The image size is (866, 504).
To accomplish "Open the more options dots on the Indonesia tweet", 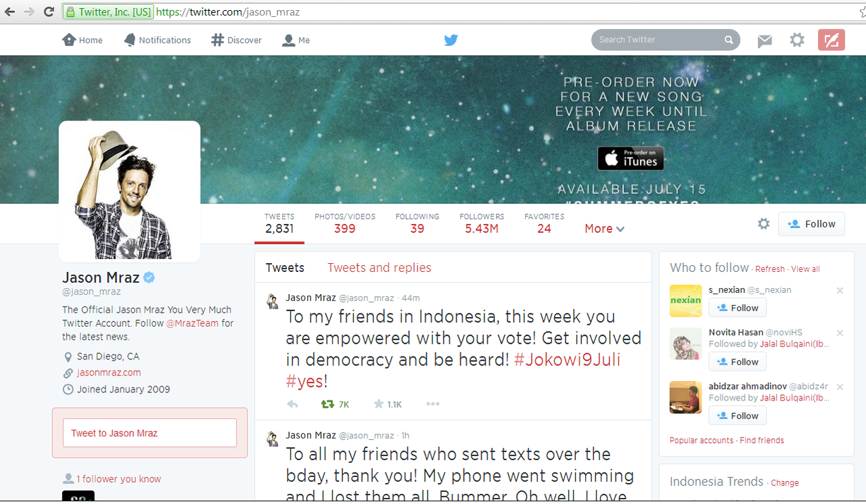I will click(433, 405).
